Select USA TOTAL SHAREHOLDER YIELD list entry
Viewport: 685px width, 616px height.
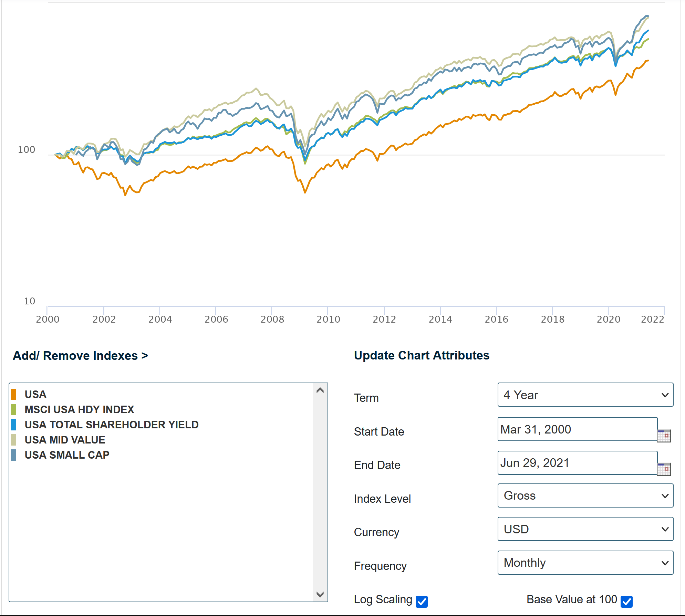112,425
